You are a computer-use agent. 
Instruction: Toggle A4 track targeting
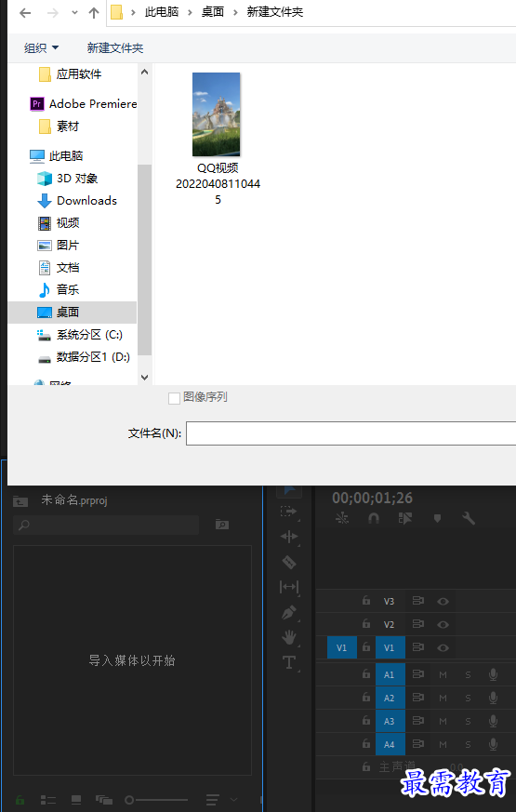point(390,744)
